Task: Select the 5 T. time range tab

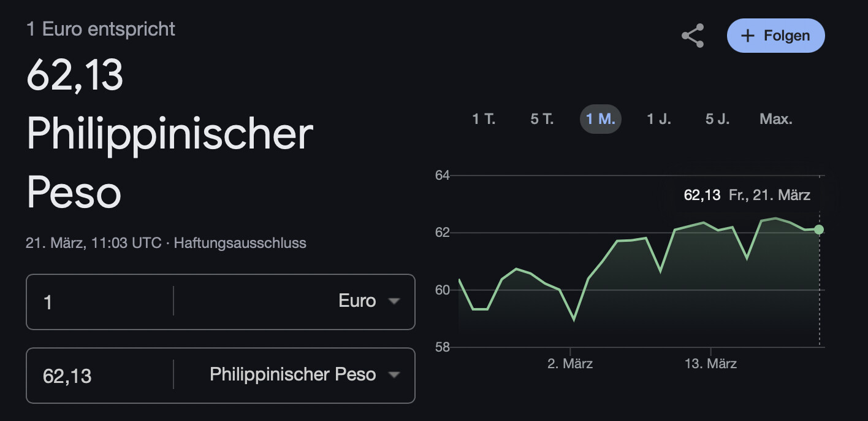Action: (542, 119)
